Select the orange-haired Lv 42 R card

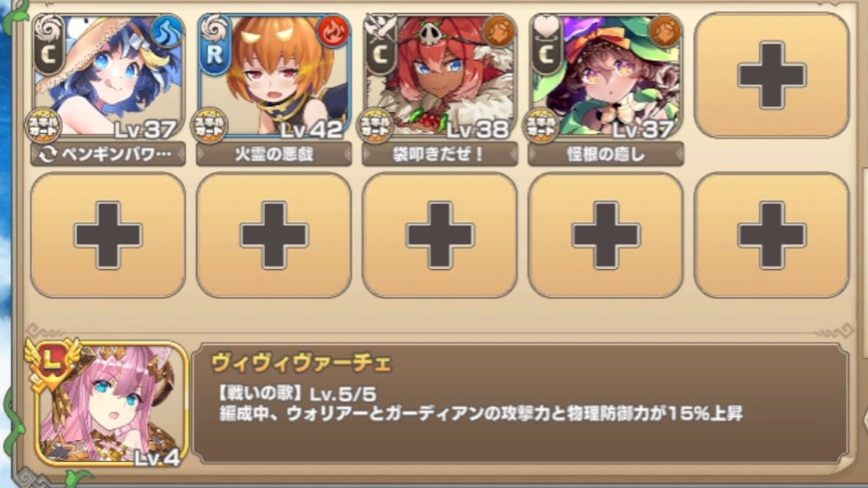point(274,76)
